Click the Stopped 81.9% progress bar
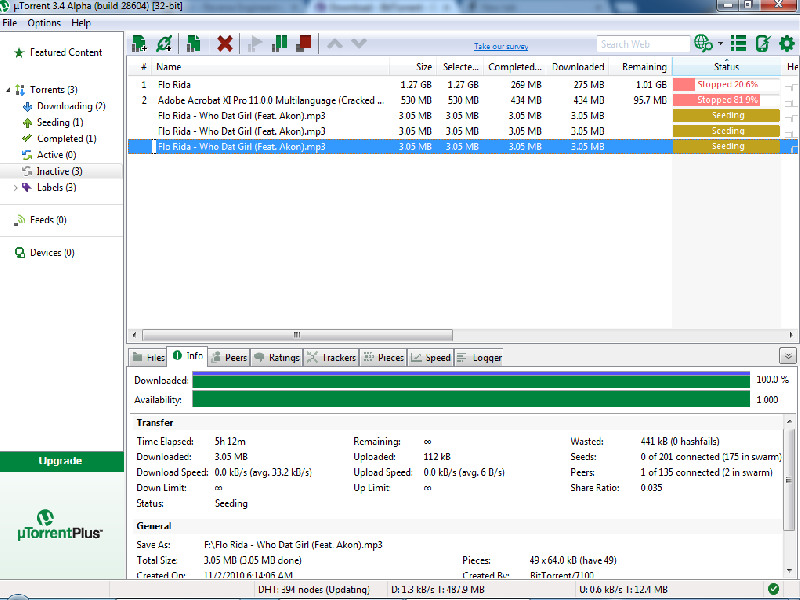800x600 pixels. [x=727, y=100]
